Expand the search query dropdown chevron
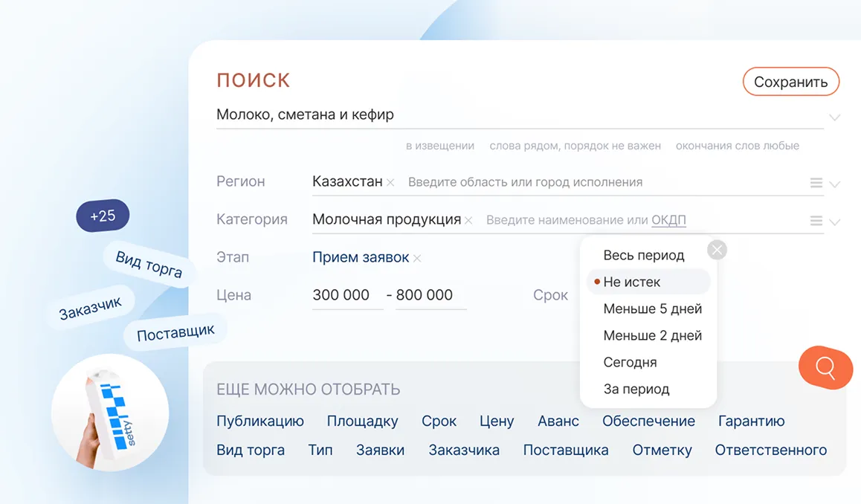 click(834, 117)
